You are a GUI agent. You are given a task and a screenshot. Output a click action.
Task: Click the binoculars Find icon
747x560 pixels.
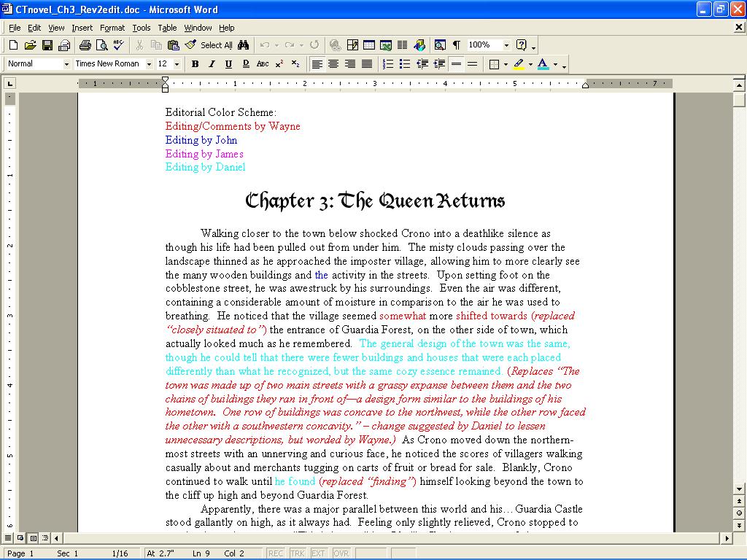click(244, 45)
